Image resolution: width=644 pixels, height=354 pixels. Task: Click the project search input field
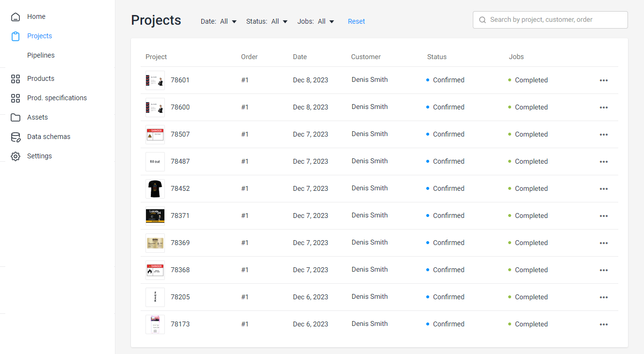coord(550,20)
